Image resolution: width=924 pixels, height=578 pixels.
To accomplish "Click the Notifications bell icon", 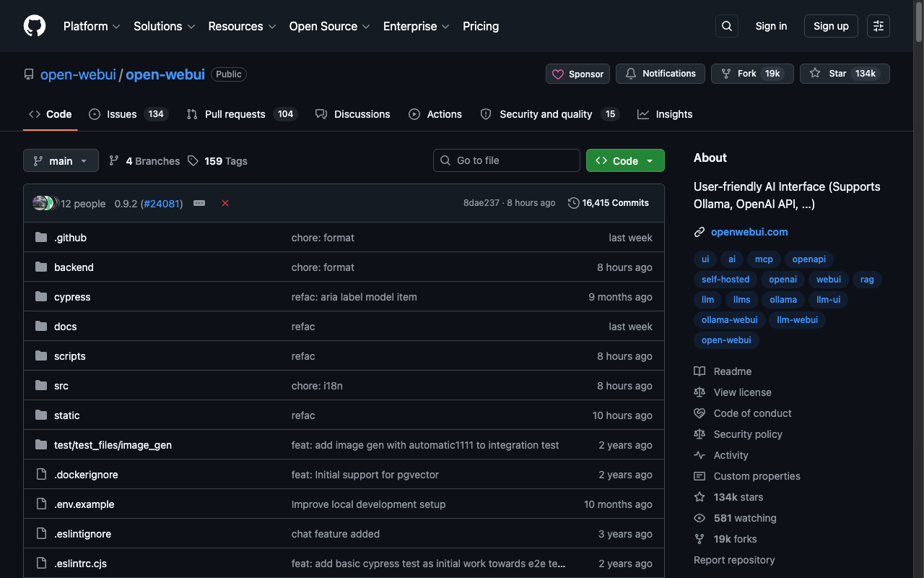I will coord(630,73).
